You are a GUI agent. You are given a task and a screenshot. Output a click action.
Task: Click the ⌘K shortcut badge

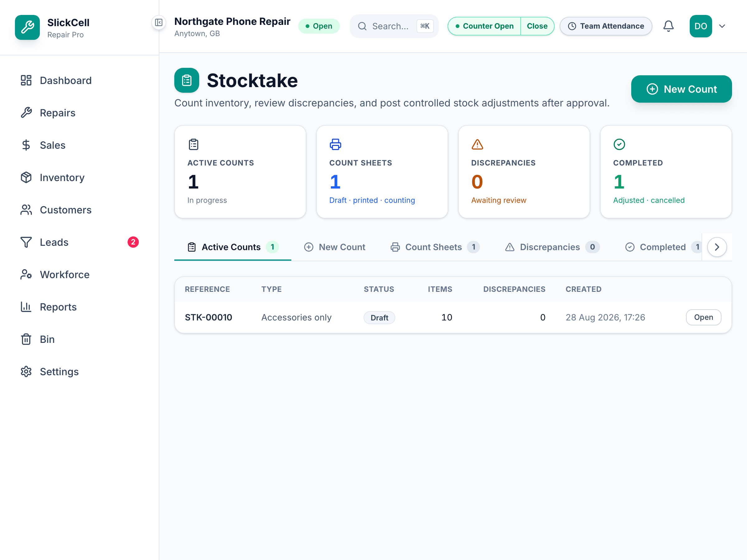[425, 26]
